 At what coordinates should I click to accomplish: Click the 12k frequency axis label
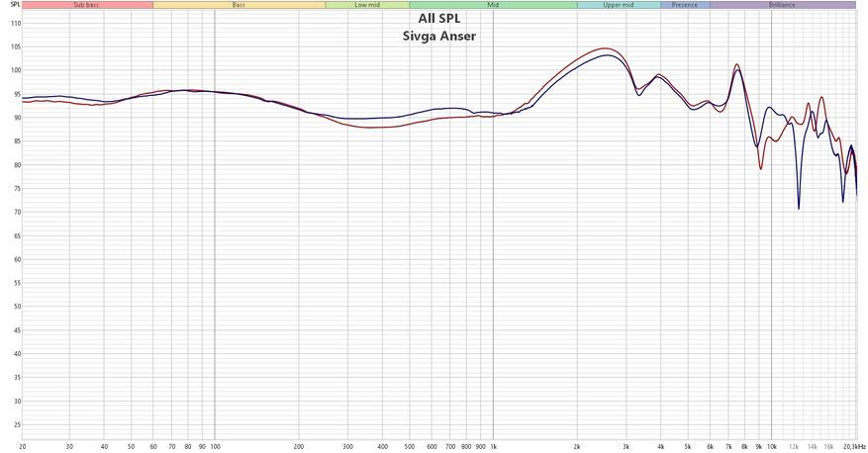[x=794, y=446]
